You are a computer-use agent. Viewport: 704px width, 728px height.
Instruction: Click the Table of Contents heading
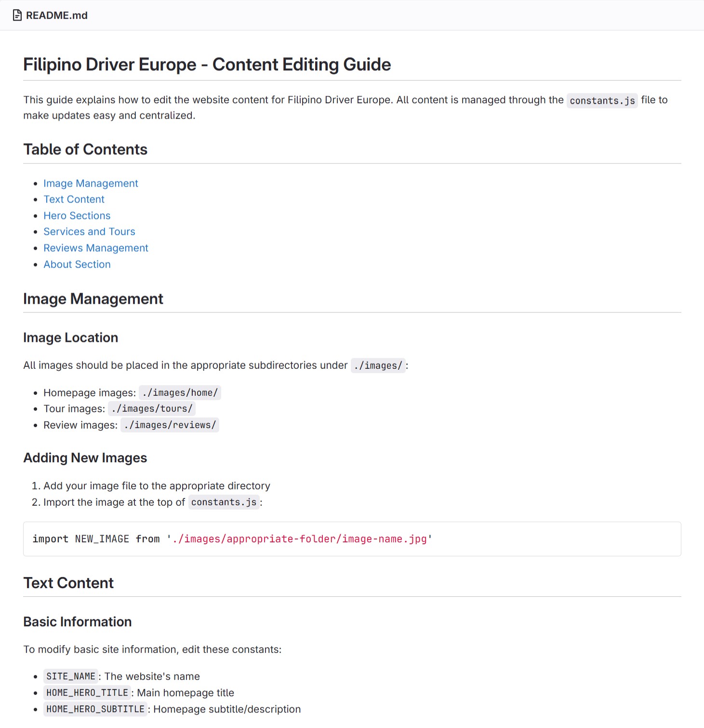tap(85, 149)
